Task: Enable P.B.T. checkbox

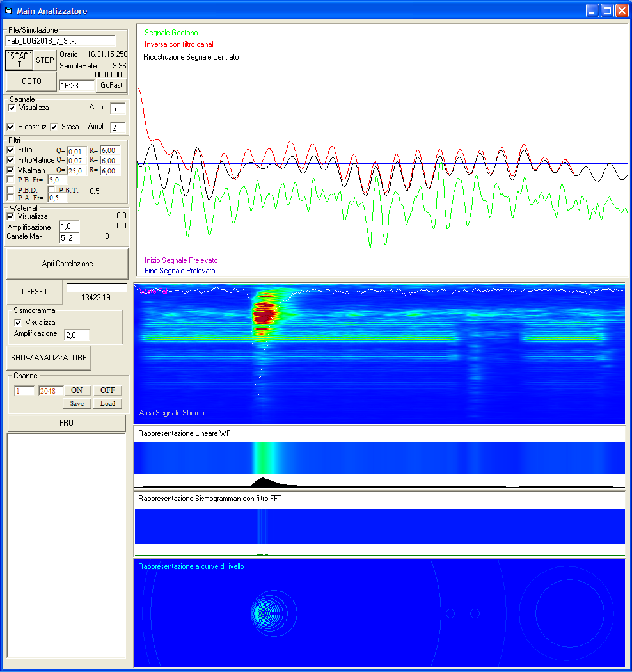Action: click(x=52, y=189)
